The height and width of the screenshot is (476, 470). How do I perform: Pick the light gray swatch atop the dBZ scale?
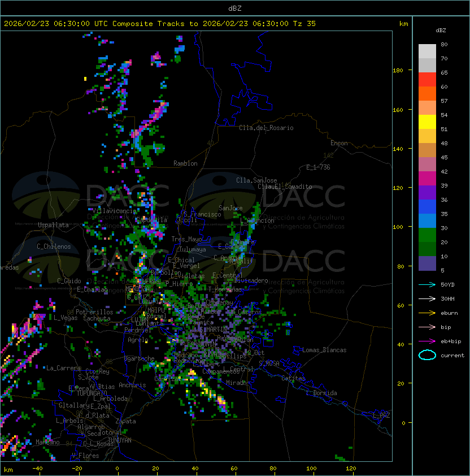tap(427, 51)
